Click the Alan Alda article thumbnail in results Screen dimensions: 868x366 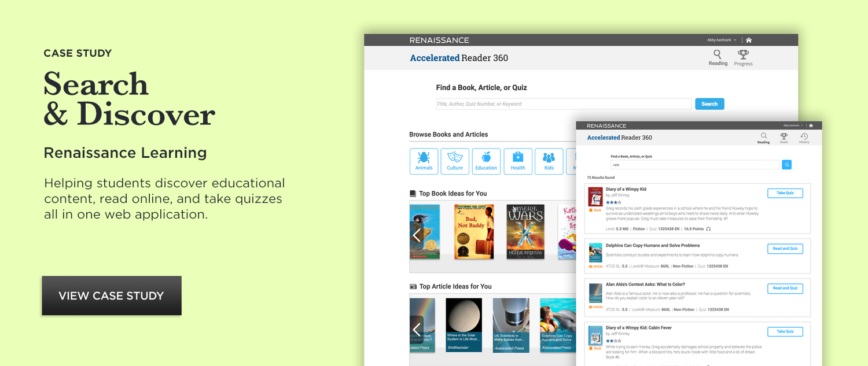pyautogui.click(x=595, y=293)
